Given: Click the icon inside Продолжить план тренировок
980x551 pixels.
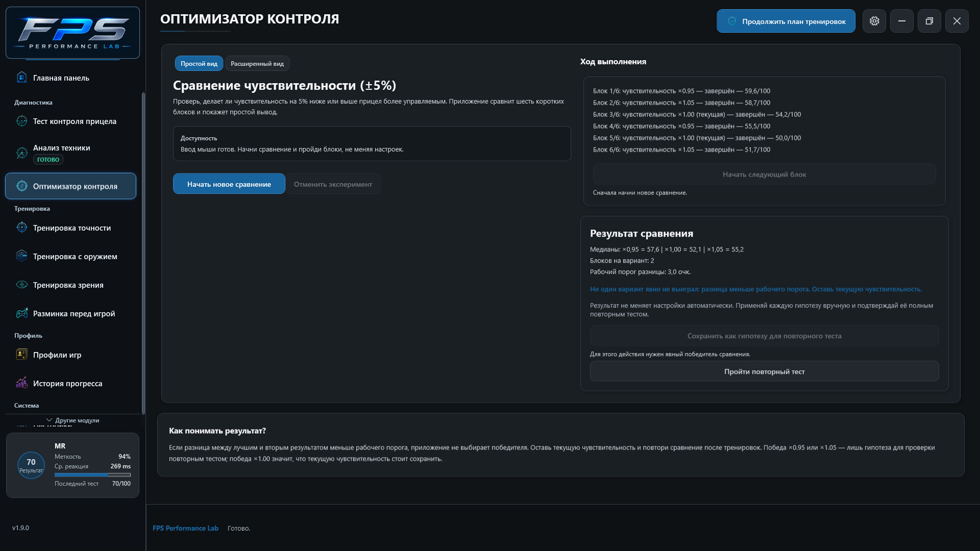Looking at the screenshot, I should [x=732, y=21].
